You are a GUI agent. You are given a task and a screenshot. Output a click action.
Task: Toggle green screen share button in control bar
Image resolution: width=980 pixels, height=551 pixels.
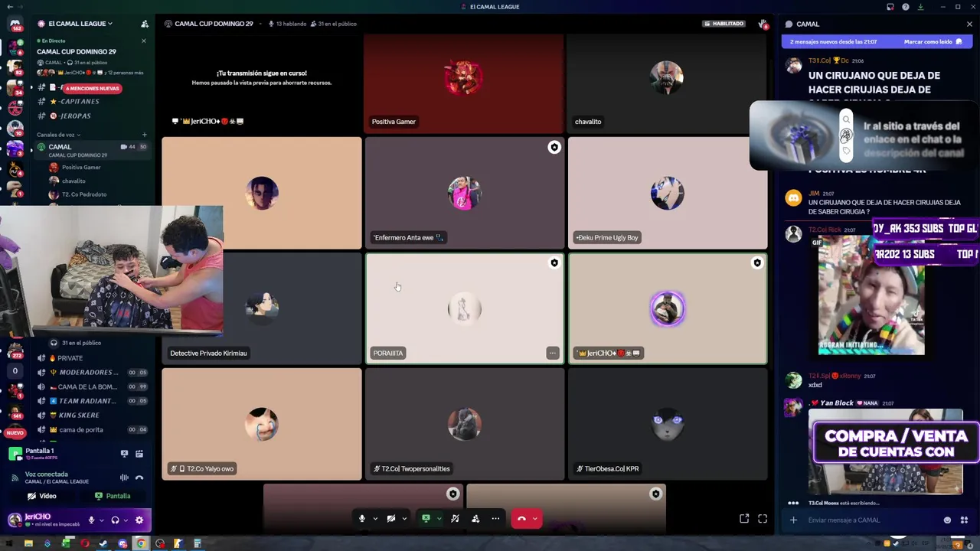[x=426, y=519]
